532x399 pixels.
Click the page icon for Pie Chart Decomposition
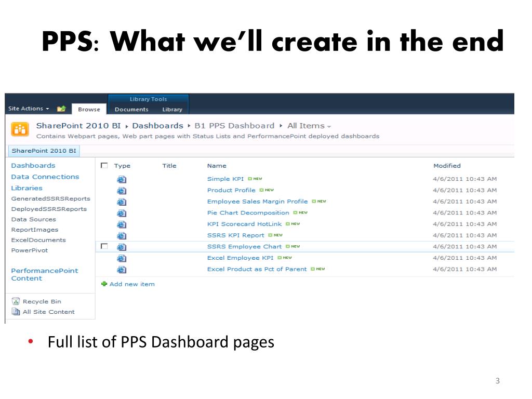click(x=122, y=213)
